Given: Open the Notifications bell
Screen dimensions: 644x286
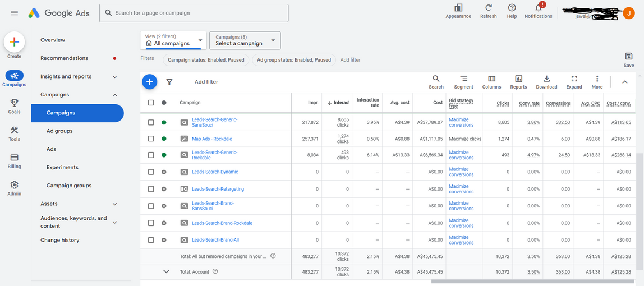Looking at the screenshot, I should 539,7.
